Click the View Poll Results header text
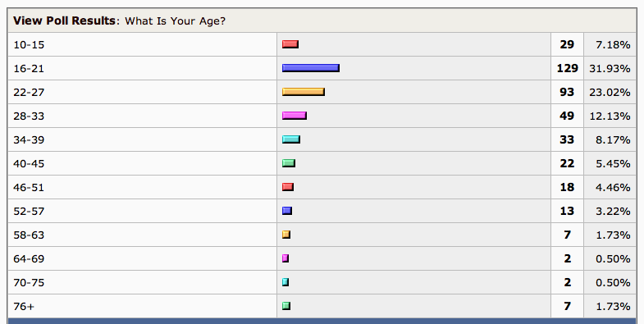644x324 pixels. tap(64, 21)
